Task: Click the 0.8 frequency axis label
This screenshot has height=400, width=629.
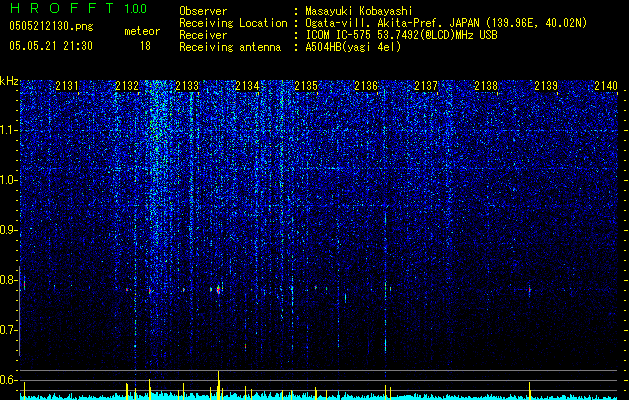Action: pos(8,280)
